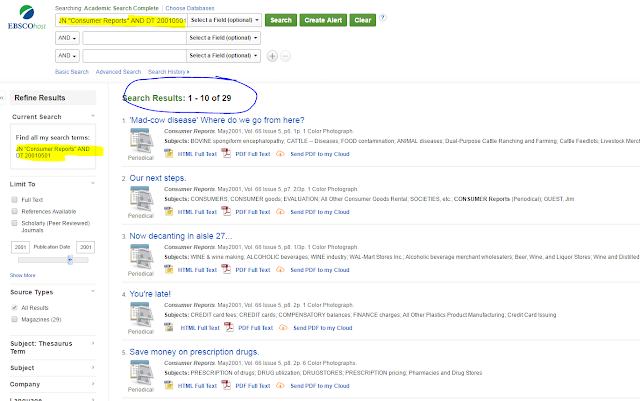640x401 pixels.
Task: Click the cloud icon for Our next steps
Action: (280, 212)
